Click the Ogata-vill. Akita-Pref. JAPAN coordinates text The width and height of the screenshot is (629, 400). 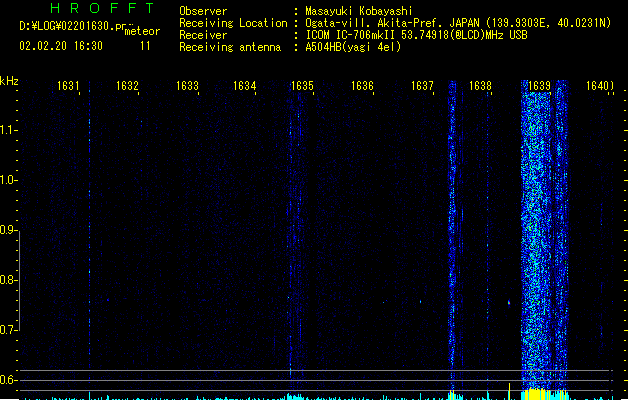(x=458, y=23)
